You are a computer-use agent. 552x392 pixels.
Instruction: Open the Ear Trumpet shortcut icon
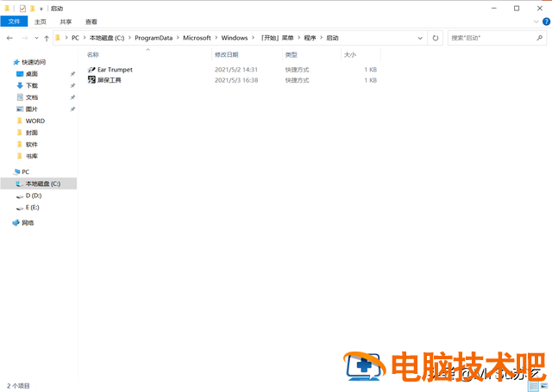[91, 69]
